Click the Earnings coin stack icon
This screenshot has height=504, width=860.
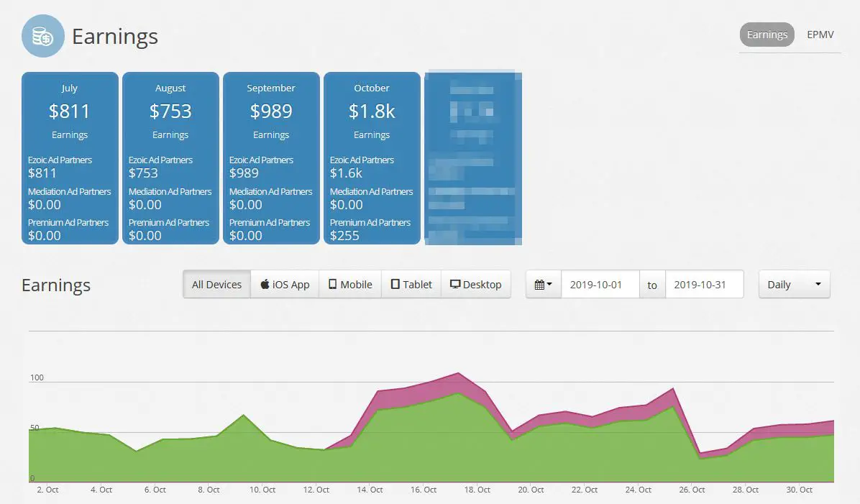[42, 36]
